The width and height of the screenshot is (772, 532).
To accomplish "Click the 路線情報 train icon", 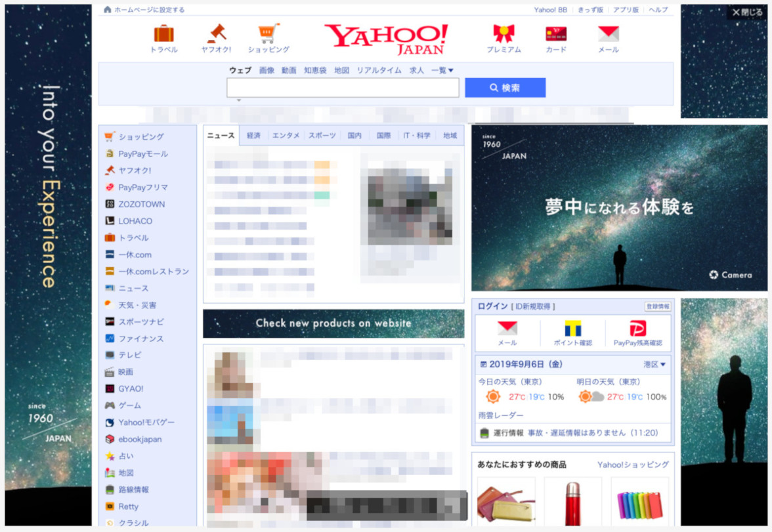I will pos(110,489).
